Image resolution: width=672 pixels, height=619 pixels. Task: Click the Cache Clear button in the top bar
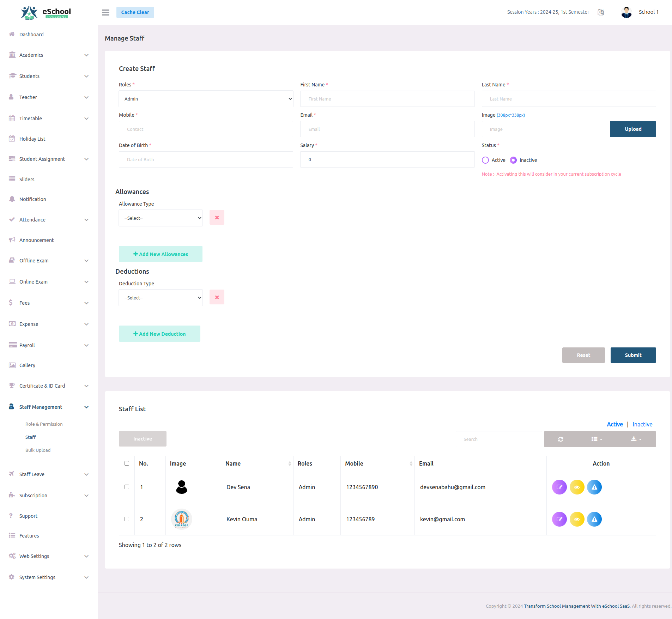[135, 12]
